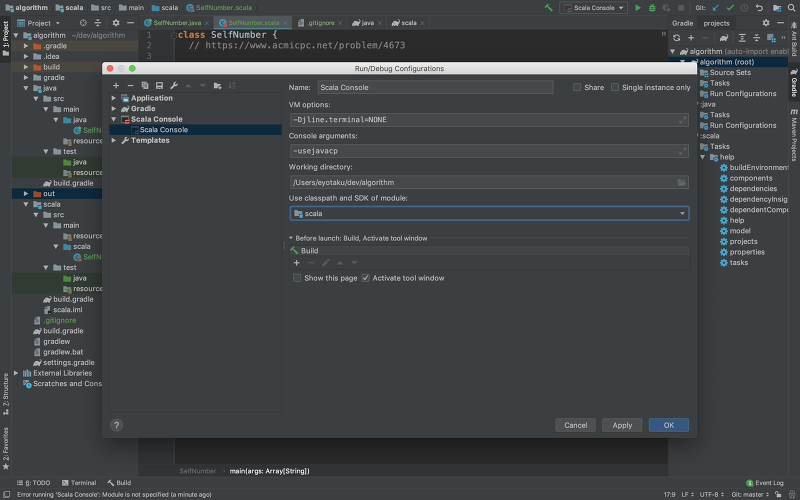
Task: Select Scala Console child configuration item
Action: tap(196, 130)
